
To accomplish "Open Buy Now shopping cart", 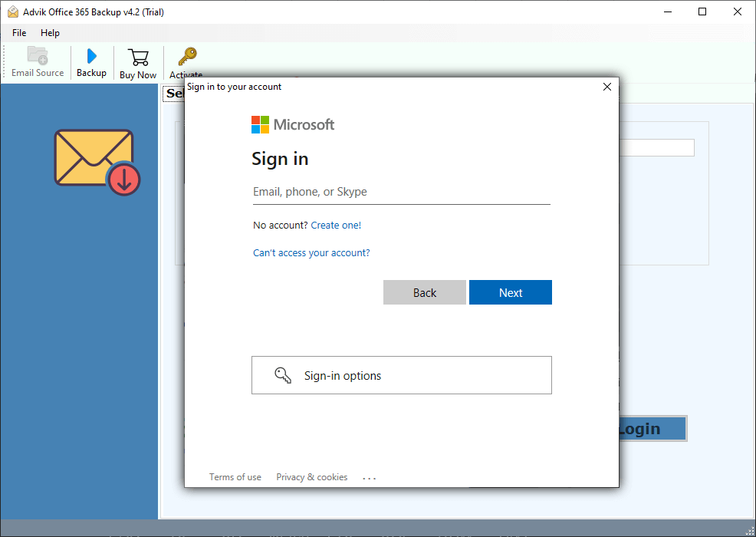I will point(138,58).
